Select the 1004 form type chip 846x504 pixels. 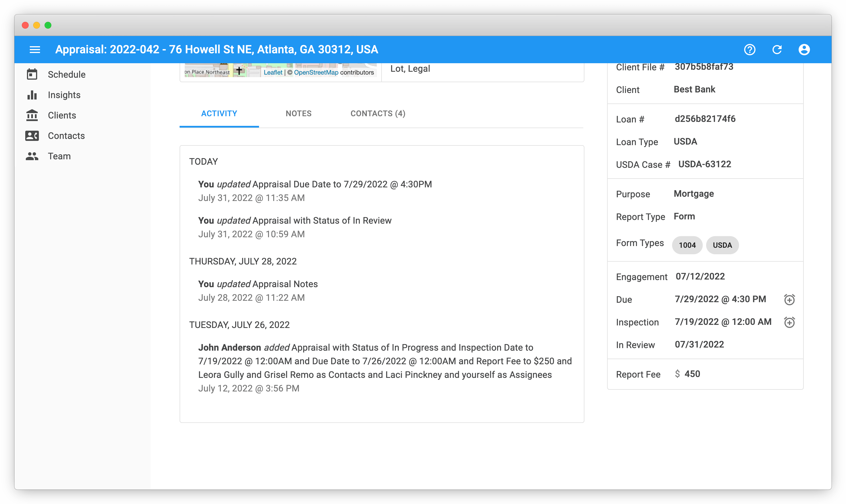pyautogui.click(x=687, y=245)
